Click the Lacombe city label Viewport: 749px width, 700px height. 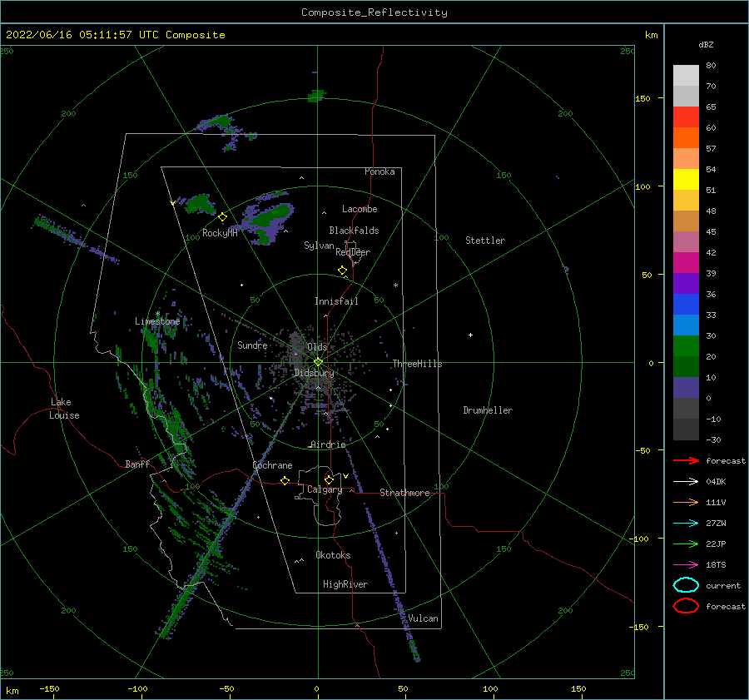click(360, 209)
